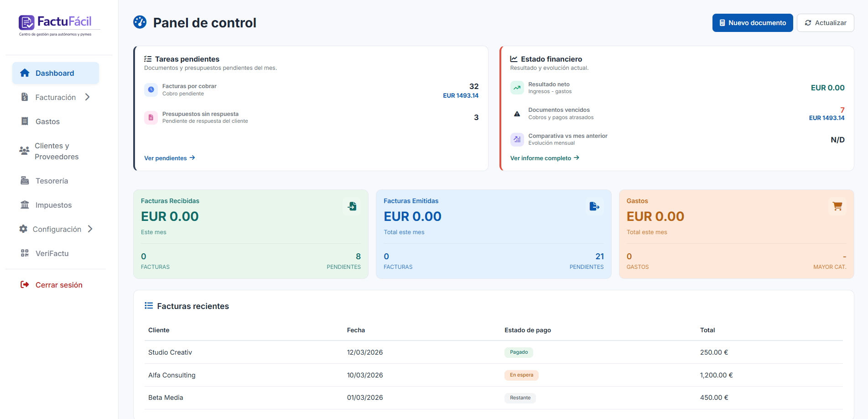Click the Presupuestos sin respuesta document icon
Image resolution: width=868 pixels, height=419 pixels.
(151, 117)
